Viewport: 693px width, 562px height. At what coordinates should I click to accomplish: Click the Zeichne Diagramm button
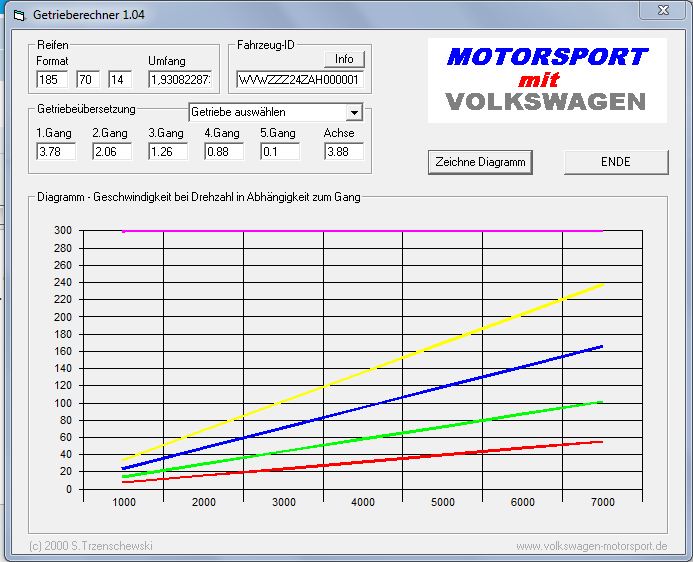coord(480,162)
